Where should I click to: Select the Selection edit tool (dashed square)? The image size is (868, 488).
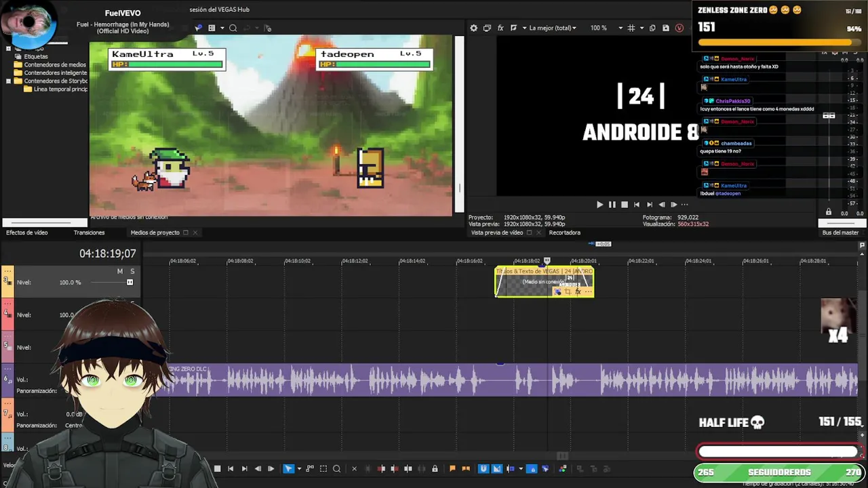click(323, 468)
